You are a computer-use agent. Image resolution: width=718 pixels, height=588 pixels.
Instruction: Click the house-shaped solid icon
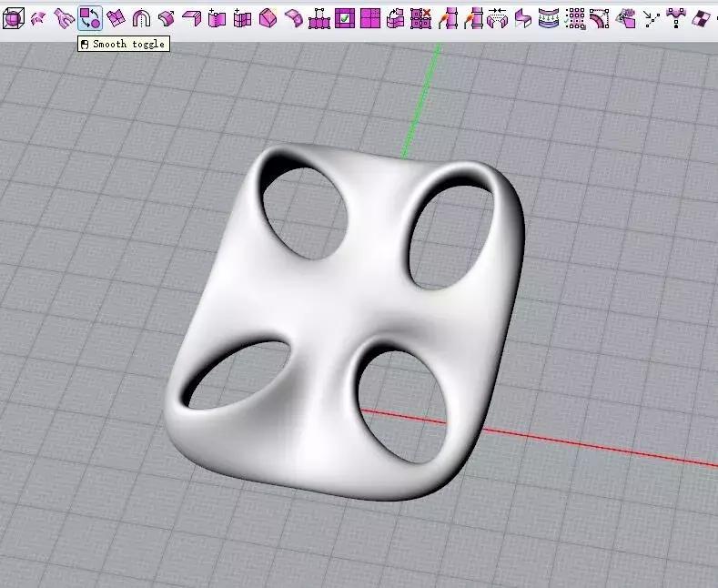pyautogui.click(x=268, y=17)
